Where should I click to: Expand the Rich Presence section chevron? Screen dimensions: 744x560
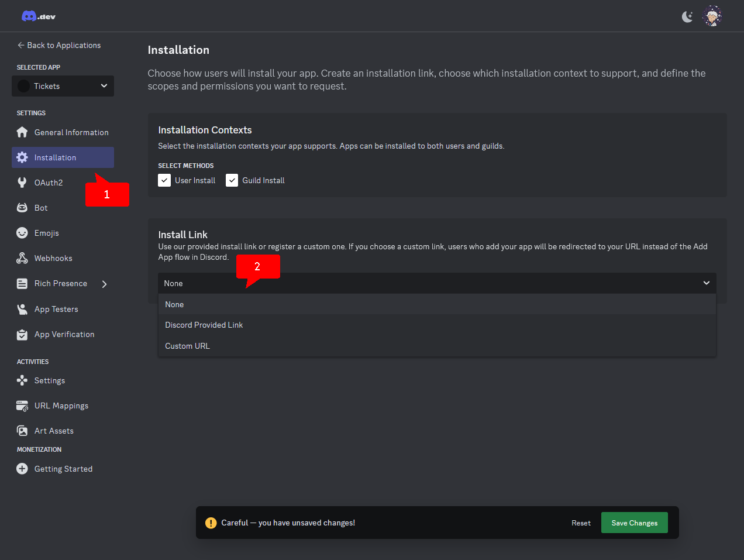coord(104,283)
